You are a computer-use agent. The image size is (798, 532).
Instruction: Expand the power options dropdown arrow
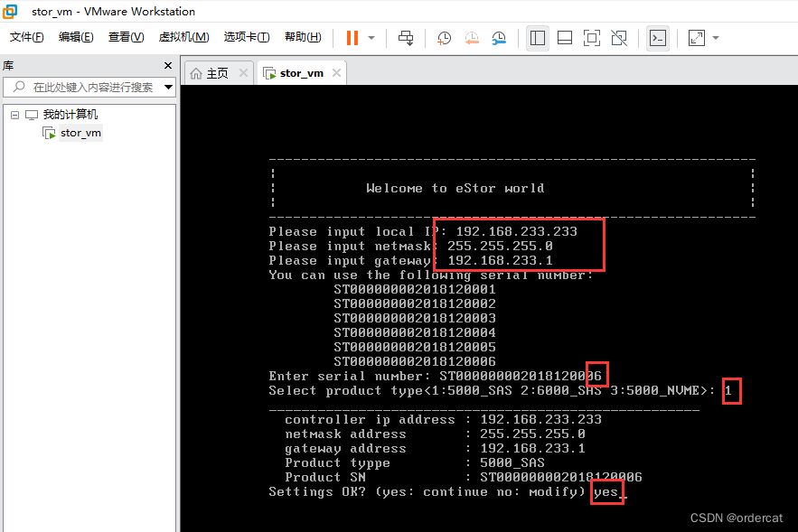(371, 38)
